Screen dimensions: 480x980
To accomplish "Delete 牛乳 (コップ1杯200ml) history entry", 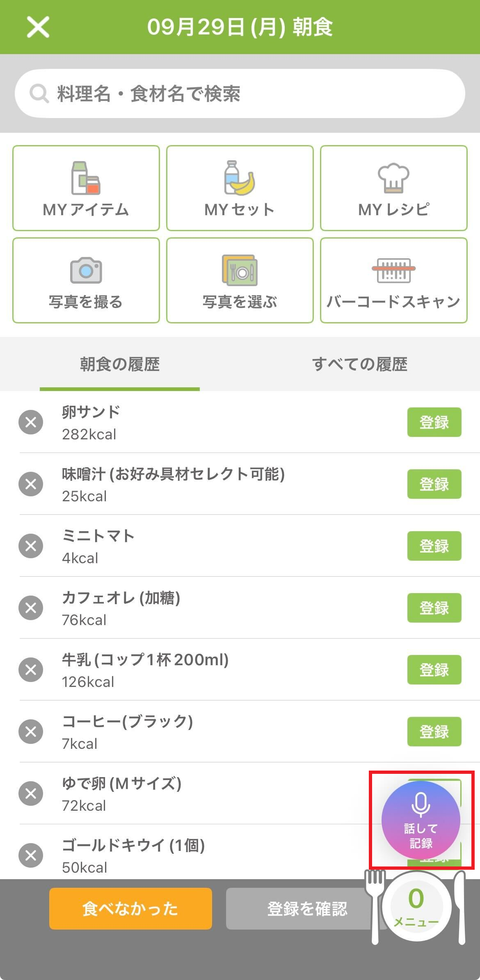I will tap(31, 670).
